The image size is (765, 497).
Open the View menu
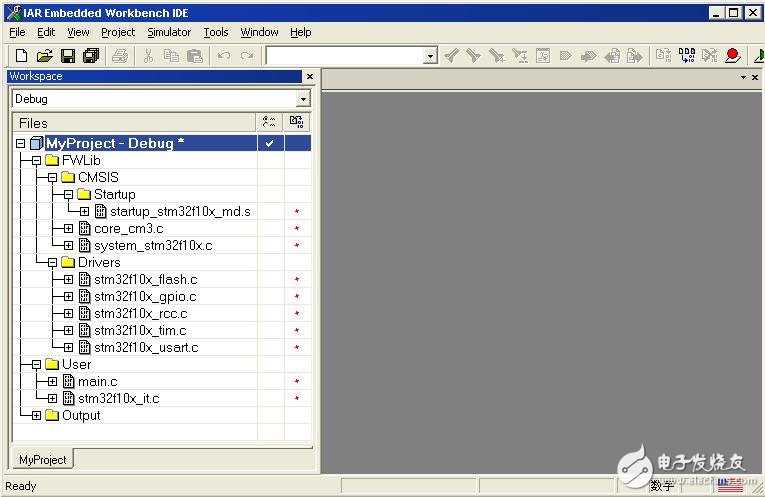click(78, 32)
